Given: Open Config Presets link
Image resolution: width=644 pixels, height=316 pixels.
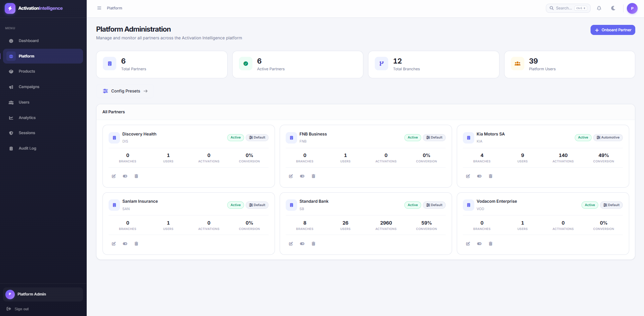Looking at the screenshot, I should [125, 91].
